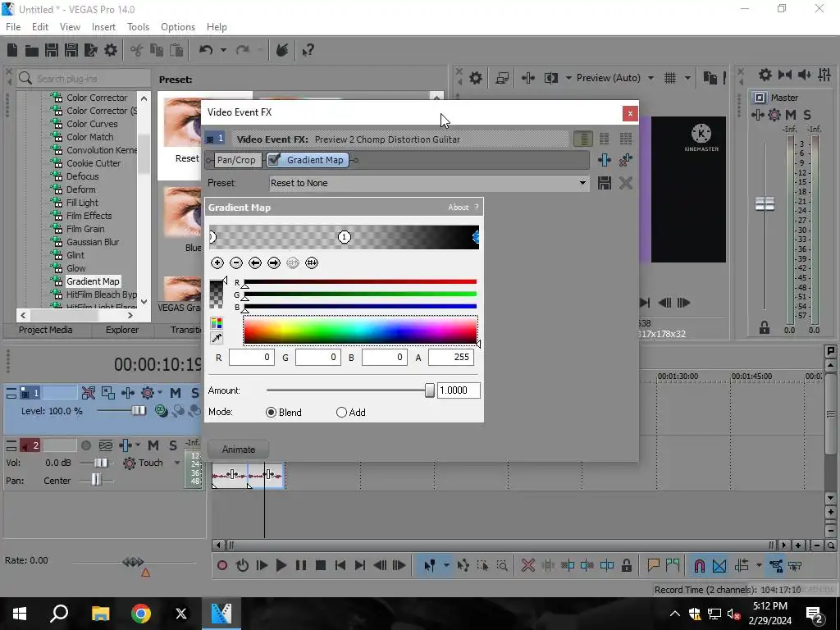Click the Amount value field 1.0000
The image size is (840, 630).
point(459,390)
